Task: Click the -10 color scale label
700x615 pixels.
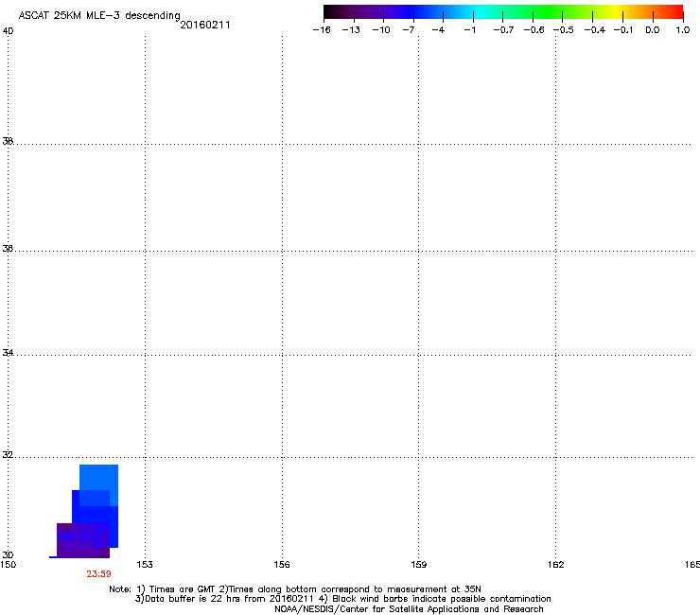Action: 381,30
